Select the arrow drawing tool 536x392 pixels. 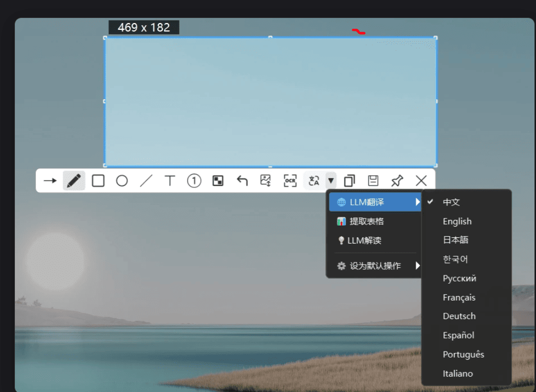[x=50, y=180]
